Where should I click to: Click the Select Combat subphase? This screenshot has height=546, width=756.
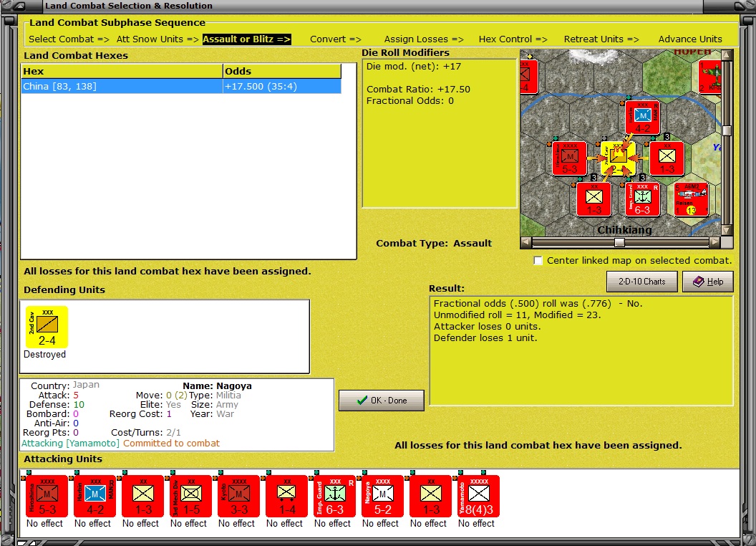click(x=69, y=39)
